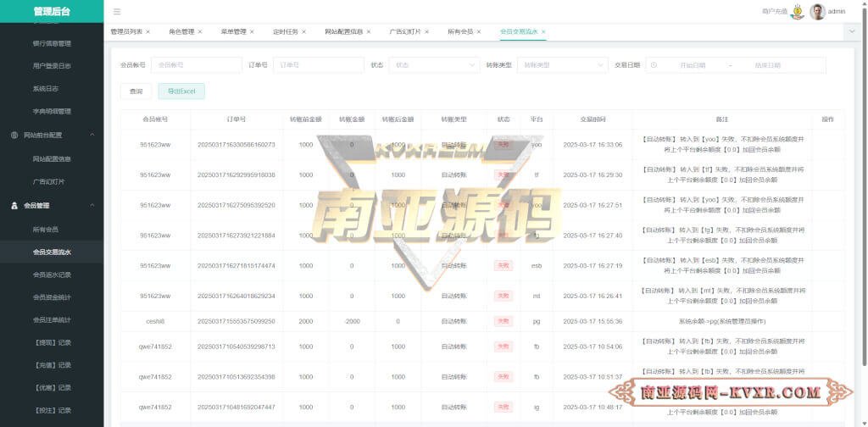Screen dimensions: 868x427
Task: Click the globe icon beside 网站前台配置
Action: pos(14,136)
